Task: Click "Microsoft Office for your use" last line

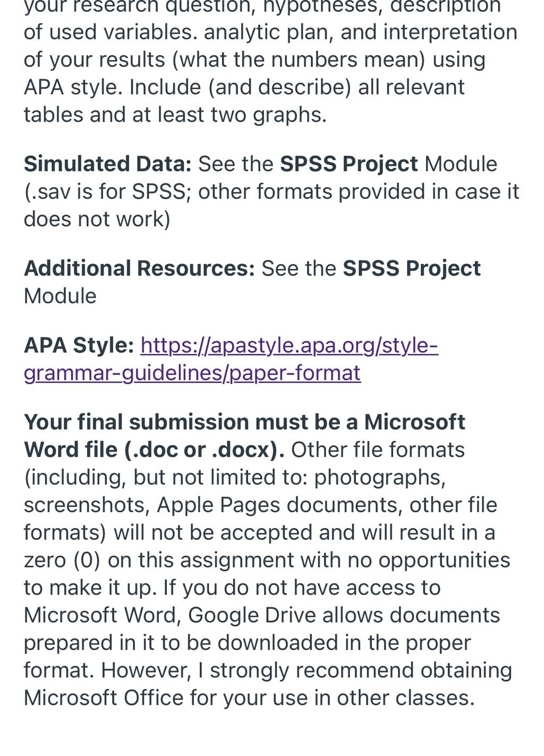Action: [x=249, y=698]
